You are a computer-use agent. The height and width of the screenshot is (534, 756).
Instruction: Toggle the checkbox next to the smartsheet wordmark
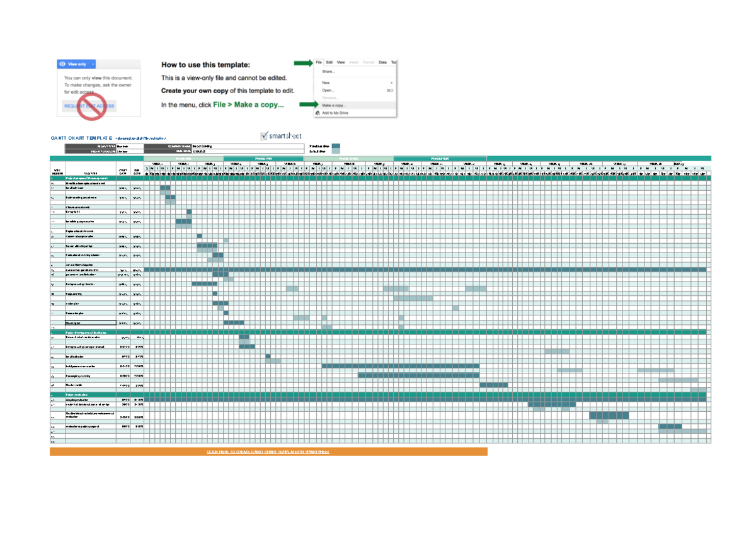[x=264, y=136]
